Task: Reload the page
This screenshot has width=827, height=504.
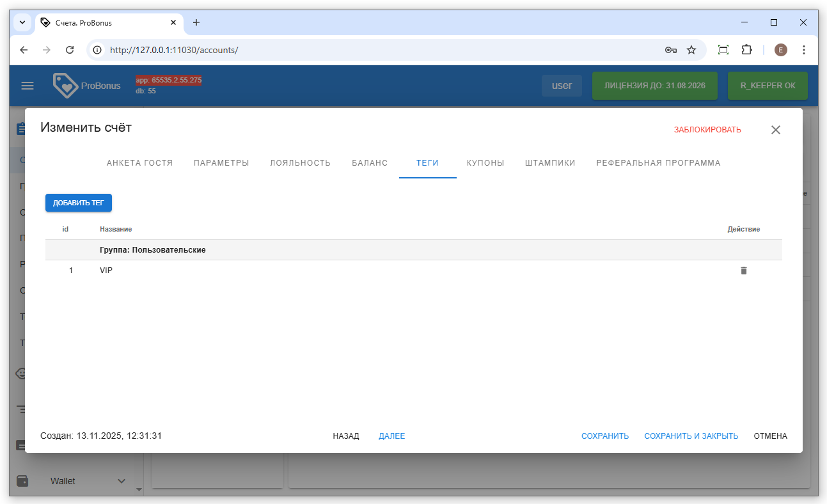Action: [70, 50]
